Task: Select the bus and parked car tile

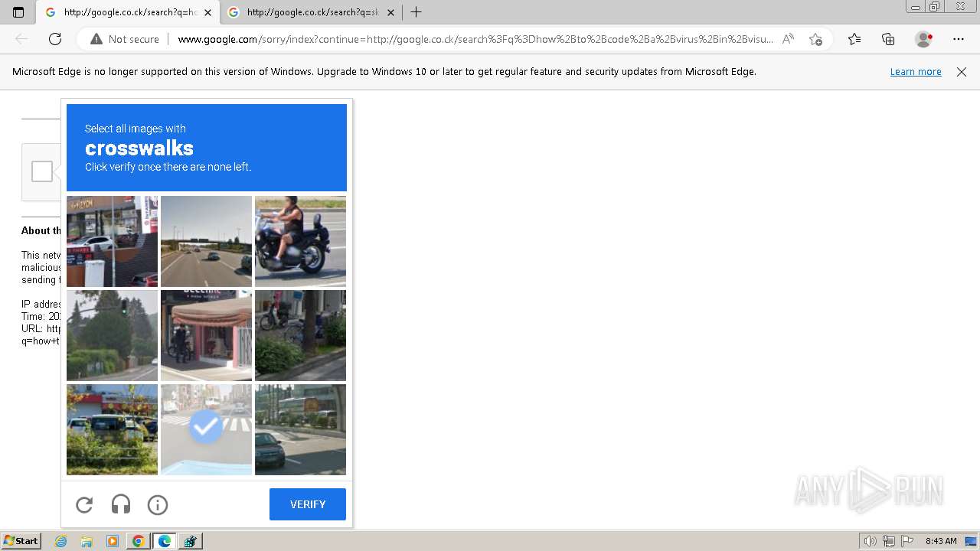Action: (x=300, y=429)
